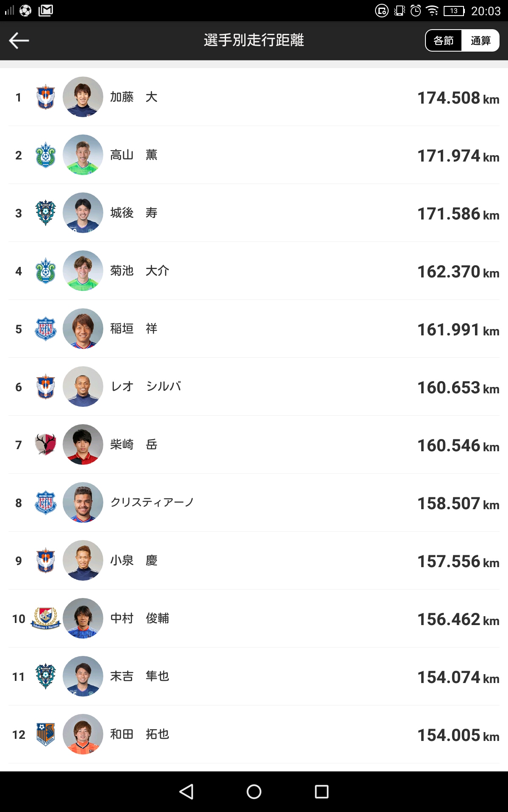This screenshot has height=812, width=508.
Task: Switch to the 通算 tab
Action: point(480,41)
